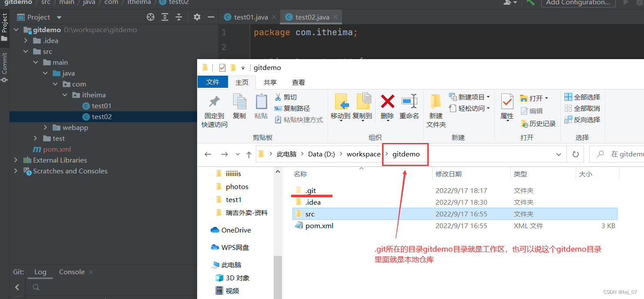Viewport: 644px width, 299px height.
Task: Open the Project view dropdown
Action: tap(59, 17)
